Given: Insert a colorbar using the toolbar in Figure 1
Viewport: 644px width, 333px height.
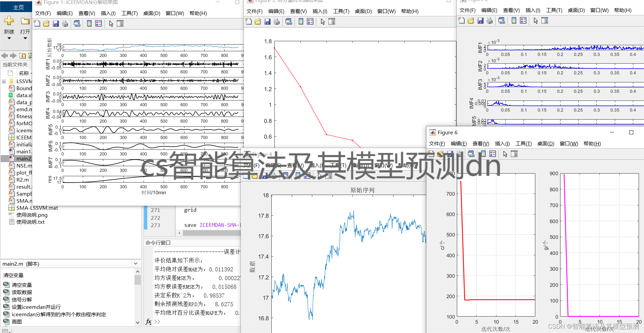Looking at the screenshot, I should coord(89,23).
